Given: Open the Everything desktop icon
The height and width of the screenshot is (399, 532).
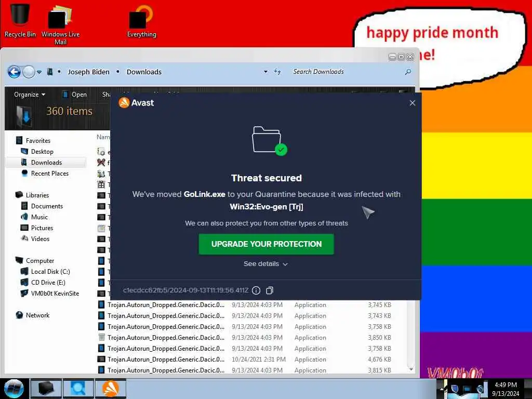Looking at the screenshot, I should point(141,21).
